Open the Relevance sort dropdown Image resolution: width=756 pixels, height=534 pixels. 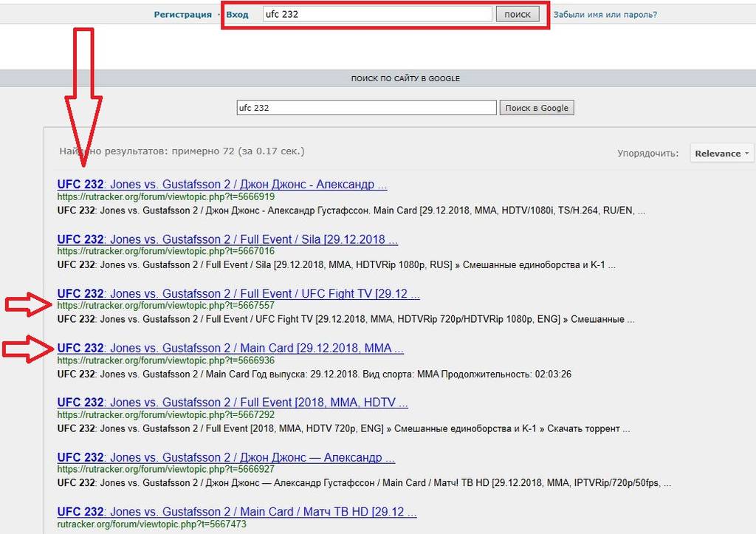tap(722, 154)
